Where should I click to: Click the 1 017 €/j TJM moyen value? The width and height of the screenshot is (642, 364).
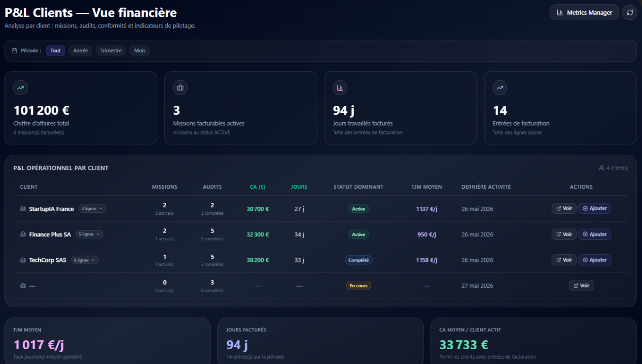(38, 345)
